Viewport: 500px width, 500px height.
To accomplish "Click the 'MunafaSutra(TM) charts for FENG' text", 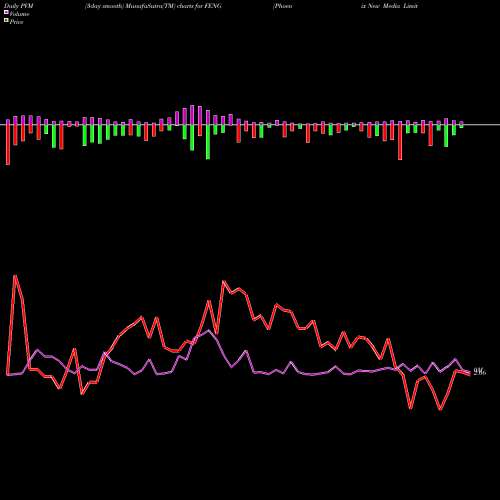I will [174, 6].
